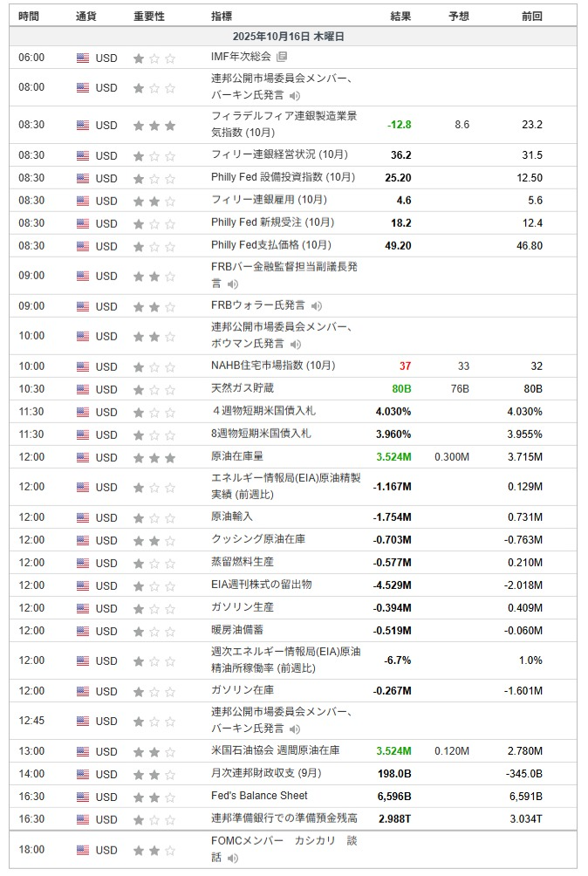Viewport: 588px width, 876px height.
Task: Click the document icon beside IMF年次総会
Action: click(x=282, y=58)
